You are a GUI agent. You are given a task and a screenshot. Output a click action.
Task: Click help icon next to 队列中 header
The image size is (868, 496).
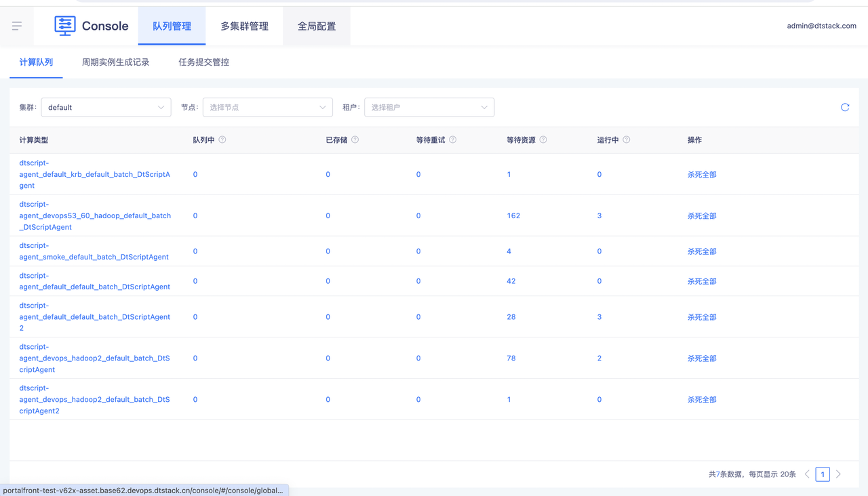pos(222,140)
